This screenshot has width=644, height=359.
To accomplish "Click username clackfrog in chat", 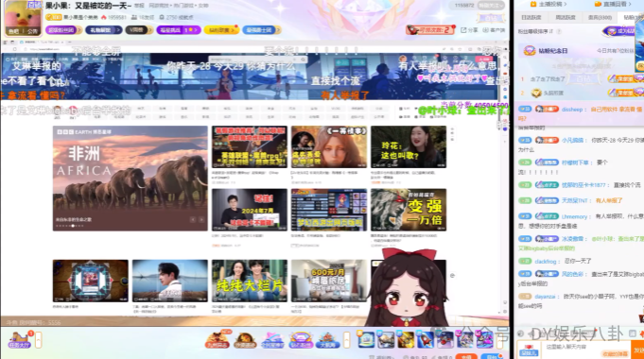I will pos(546,262).
